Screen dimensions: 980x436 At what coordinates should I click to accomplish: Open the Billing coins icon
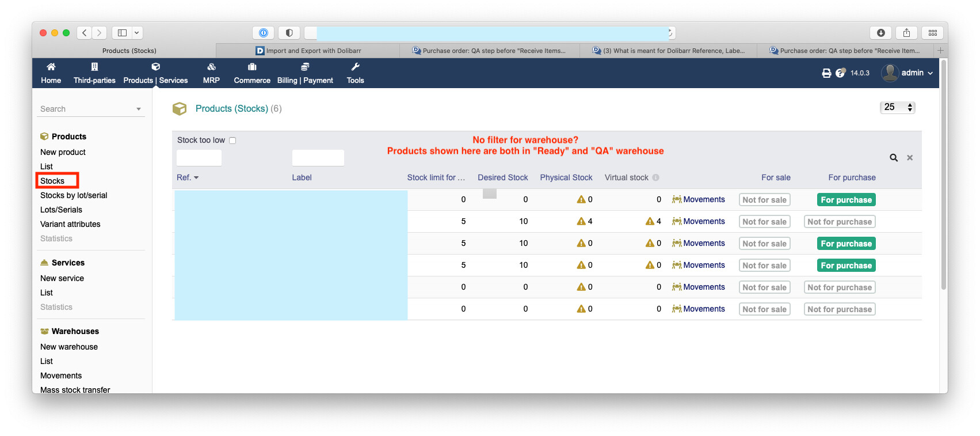point(305,67)
